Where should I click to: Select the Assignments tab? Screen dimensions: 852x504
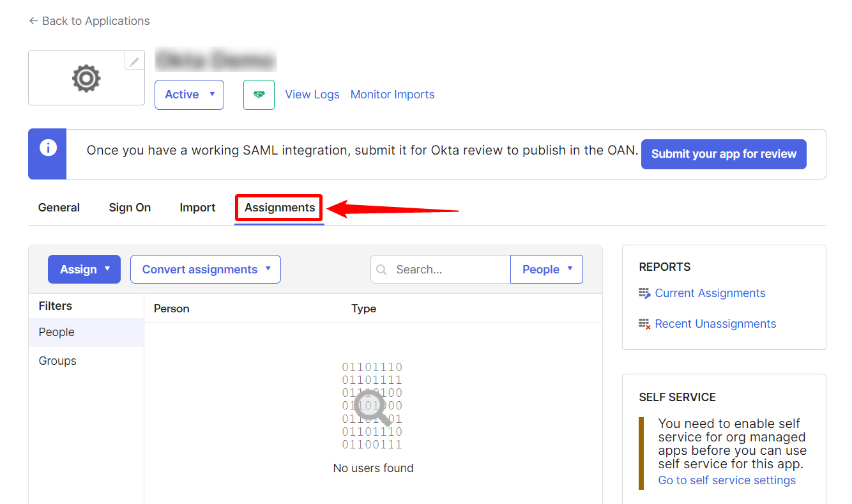(x=279, y=208)
